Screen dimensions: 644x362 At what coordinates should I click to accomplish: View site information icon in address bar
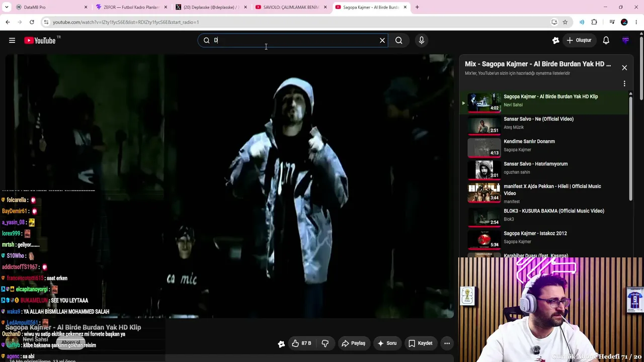pyautogui.click(x=46, y=22)
